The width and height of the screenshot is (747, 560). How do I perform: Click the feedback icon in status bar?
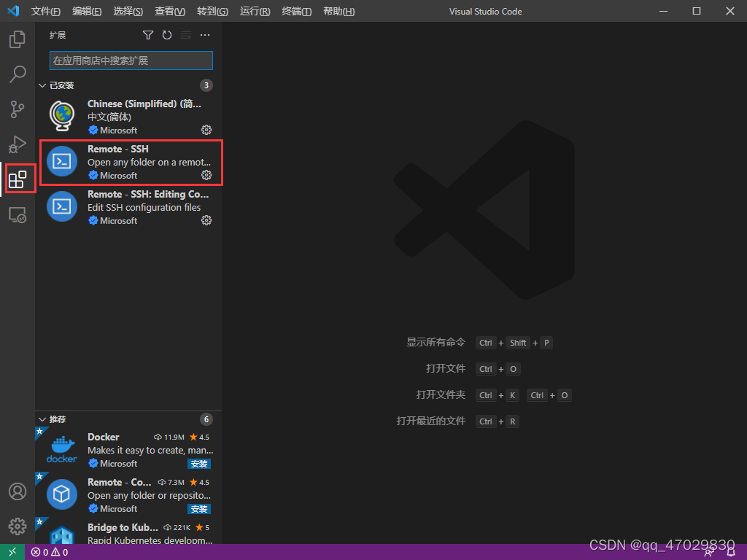[x=709, y=553]
